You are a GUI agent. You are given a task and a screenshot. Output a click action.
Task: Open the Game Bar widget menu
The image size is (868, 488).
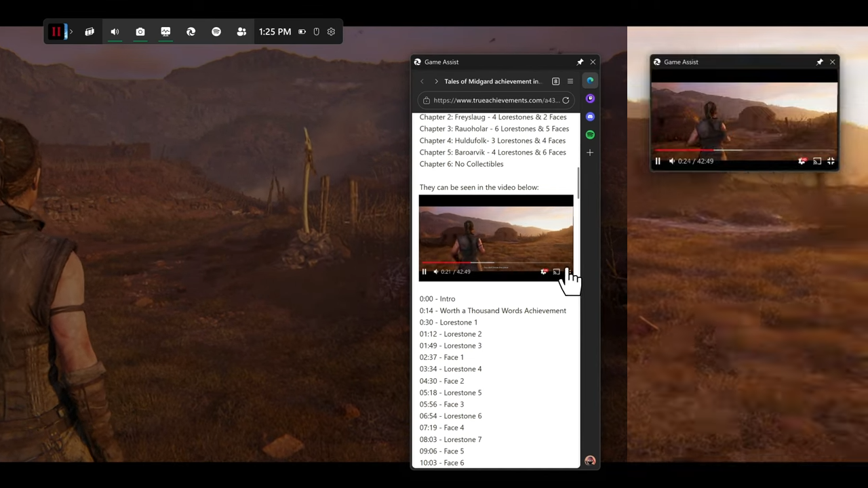[x=90, y=32]
